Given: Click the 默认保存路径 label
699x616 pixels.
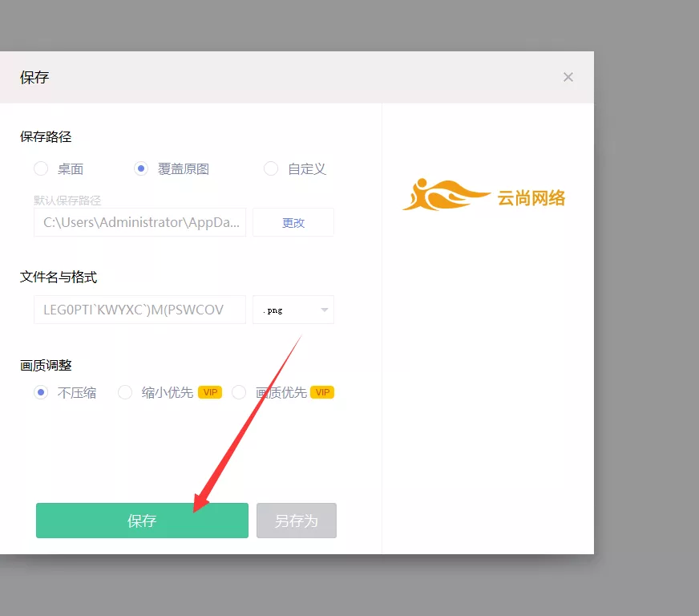Looking at the screenshot, I should 67,201.
